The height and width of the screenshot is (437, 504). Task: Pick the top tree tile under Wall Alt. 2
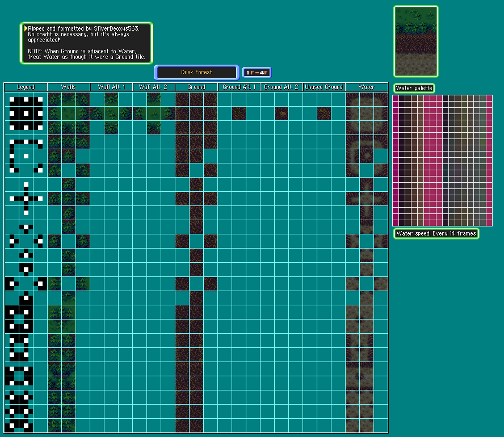click(154, 99)
